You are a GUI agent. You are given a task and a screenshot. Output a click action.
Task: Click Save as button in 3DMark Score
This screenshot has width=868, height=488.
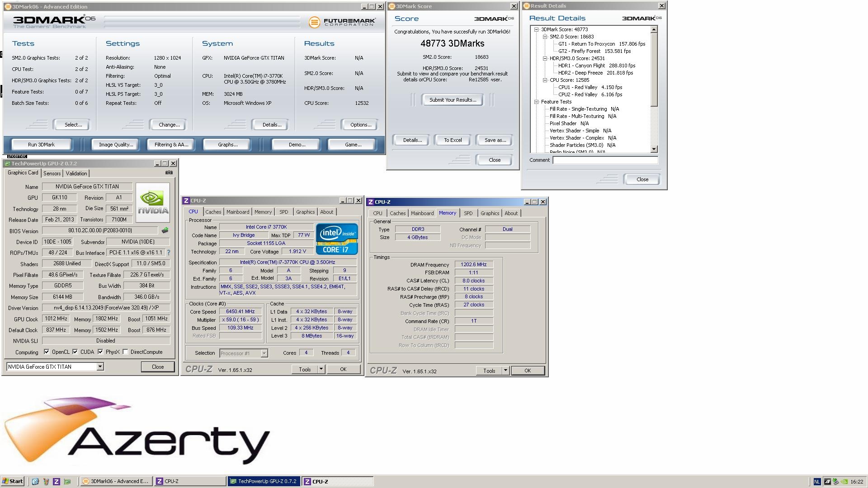tap(495, 140)
